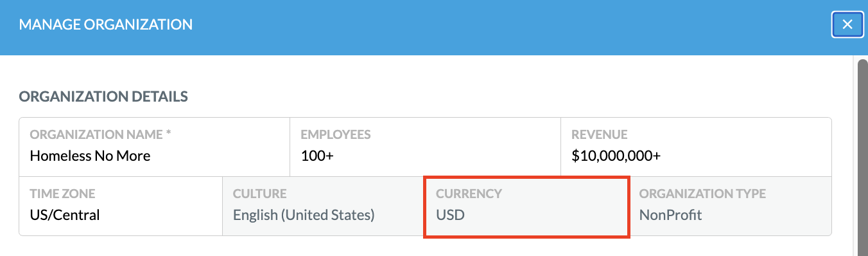Viewport: 868px width, 256px height.
Task: Select the Organization Type NonProfit field
Action: (730, 206)
